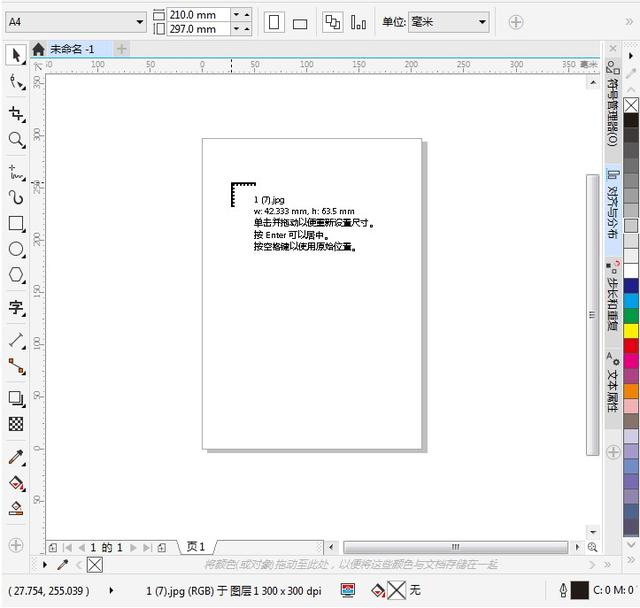
Task: Select the Crop tool
Action: click(x=16, y=114)
